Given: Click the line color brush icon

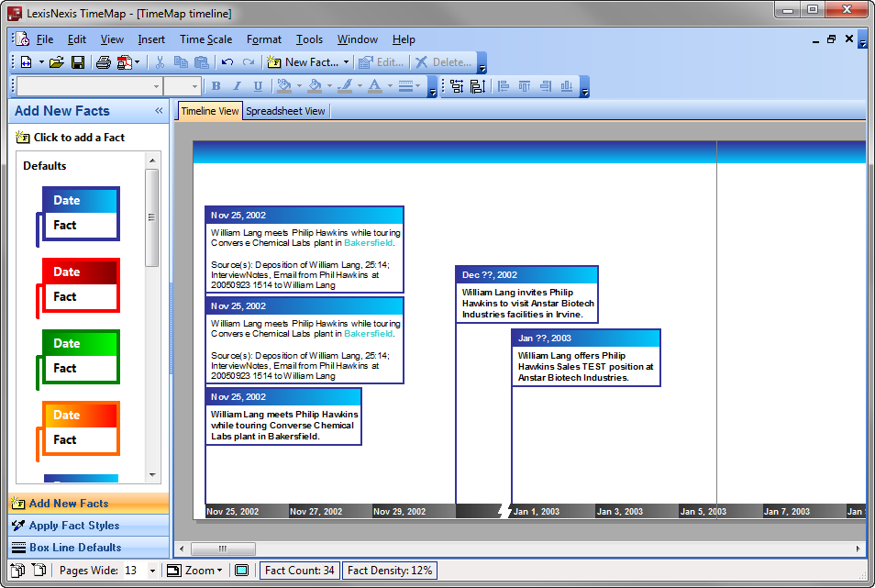Looking at the screenshot, I should pyautogui.click(x=345, y=85).
